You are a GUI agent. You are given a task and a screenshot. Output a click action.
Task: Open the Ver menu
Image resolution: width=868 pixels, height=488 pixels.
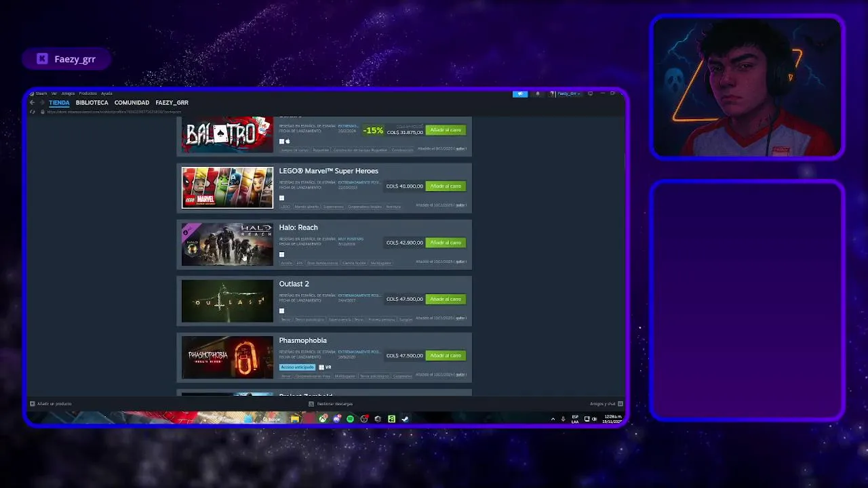(54, 94)
